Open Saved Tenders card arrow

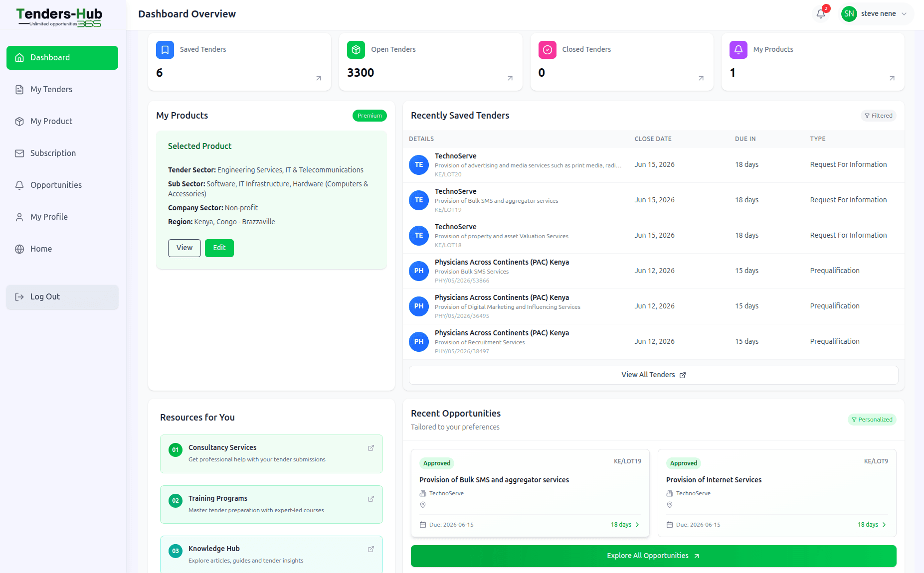click(319, 78)
